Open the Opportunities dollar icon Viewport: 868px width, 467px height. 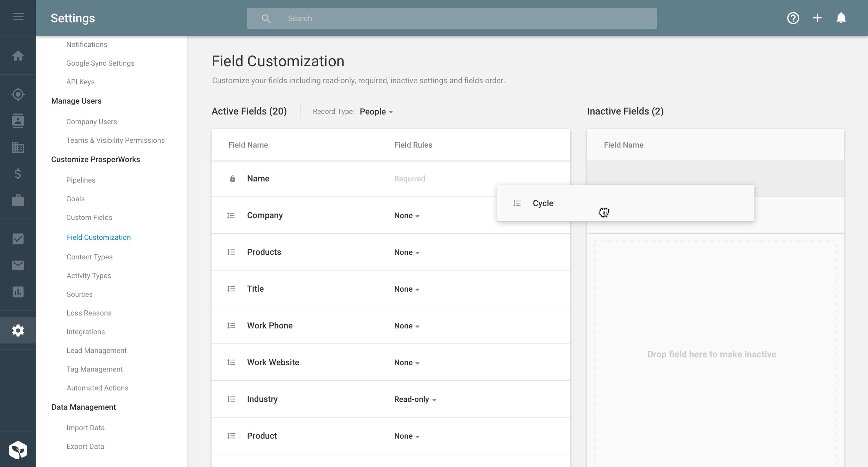click(x=18, y=174)
